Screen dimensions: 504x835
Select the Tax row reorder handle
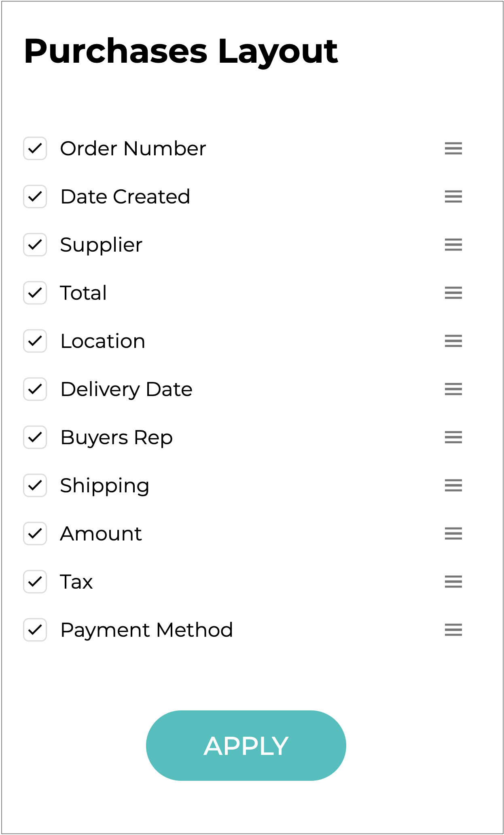(x=453, y=582)
